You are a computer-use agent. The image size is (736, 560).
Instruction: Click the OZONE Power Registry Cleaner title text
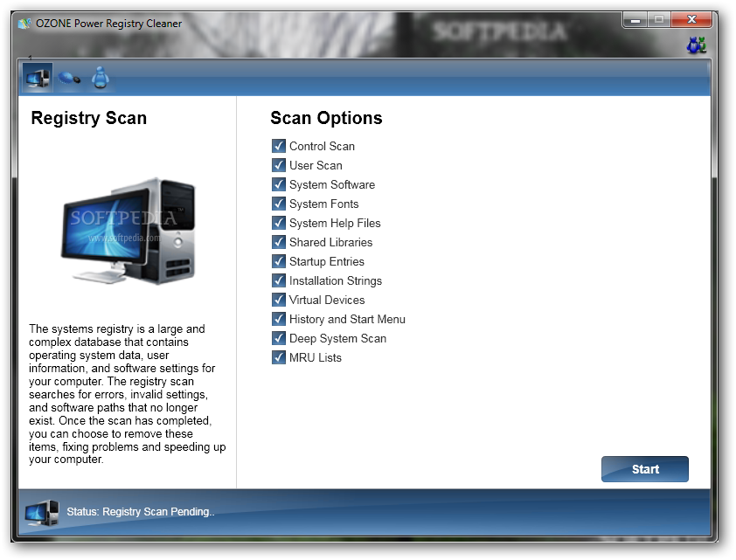tap(108, 24)
